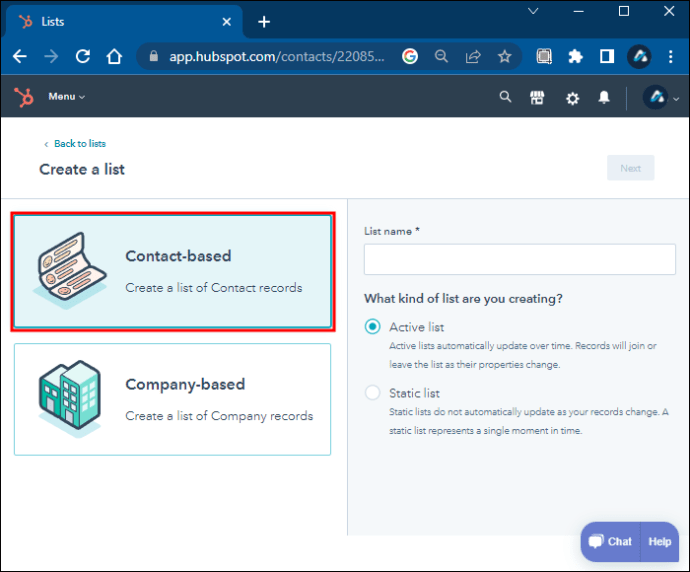Click the Google icon in address bar
This screenshot has height=572, width=690.
[x=410, y=56]
